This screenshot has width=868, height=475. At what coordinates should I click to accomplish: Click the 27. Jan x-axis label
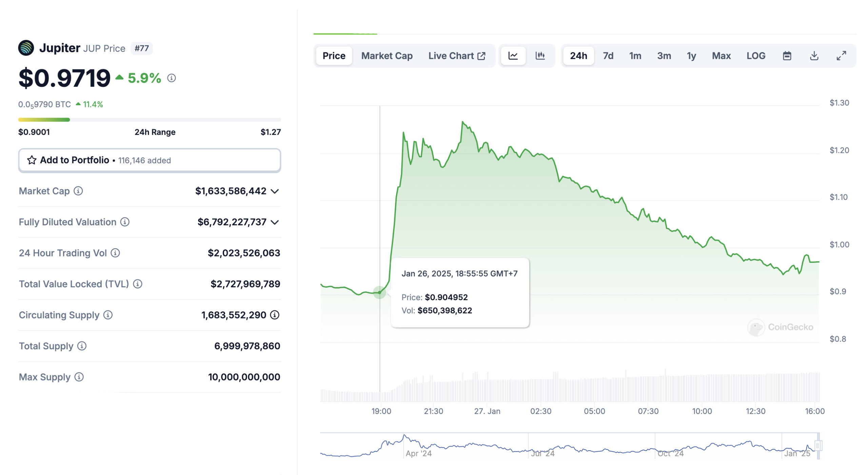[x=487, y=411]
